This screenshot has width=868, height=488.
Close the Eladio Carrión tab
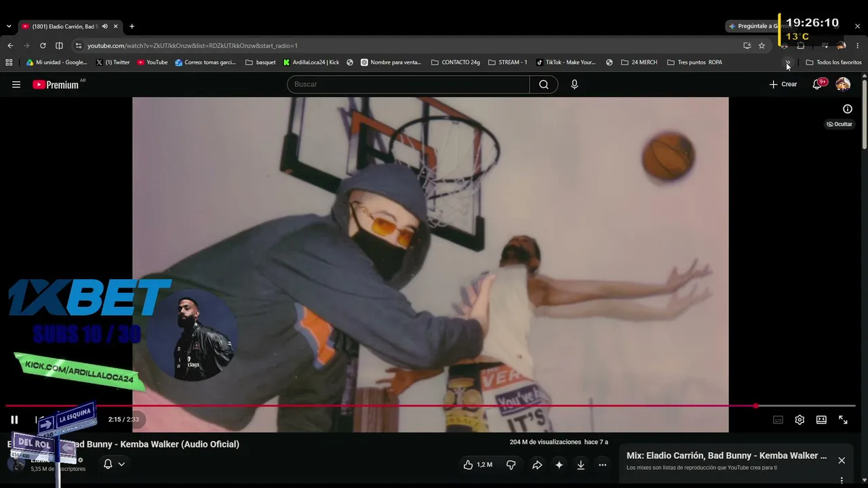[x=116, y=26]
